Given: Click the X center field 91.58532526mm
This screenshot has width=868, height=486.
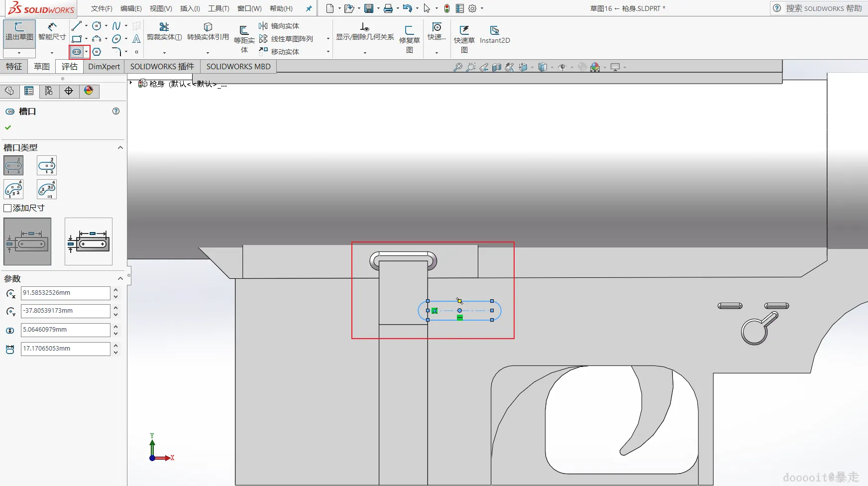Looking at the screenshot, I should 65,293.
